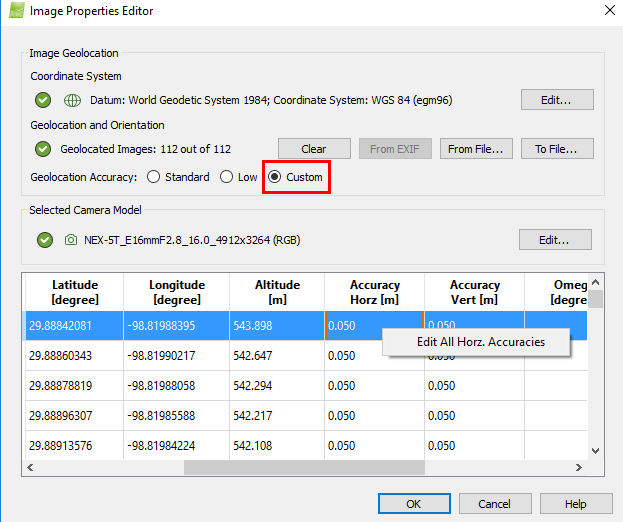623x522 pixels.
Task: Click the globe icon next to Datum
Action: point(72,100)
